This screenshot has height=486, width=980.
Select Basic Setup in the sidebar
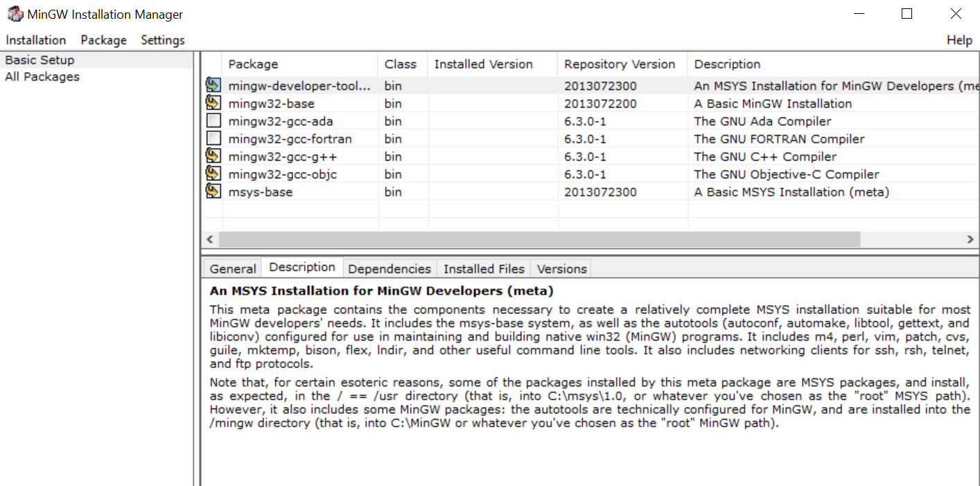tap(97, 60)
